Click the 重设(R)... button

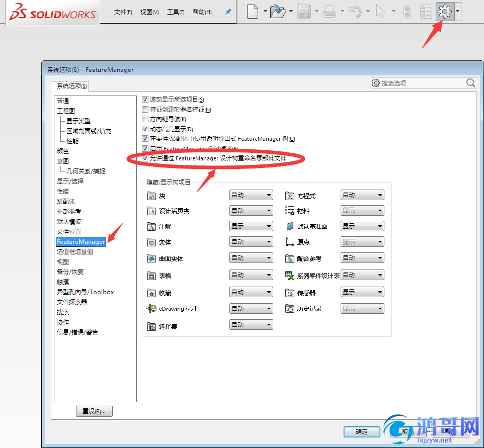click(x=94, y=411)
